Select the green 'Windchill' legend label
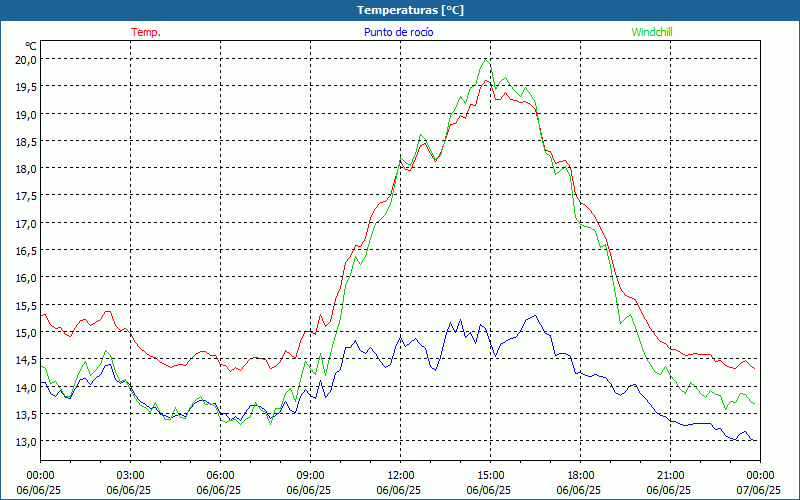Screen dimensions: 800x500 pyautogui.click(x=652, y=32)
